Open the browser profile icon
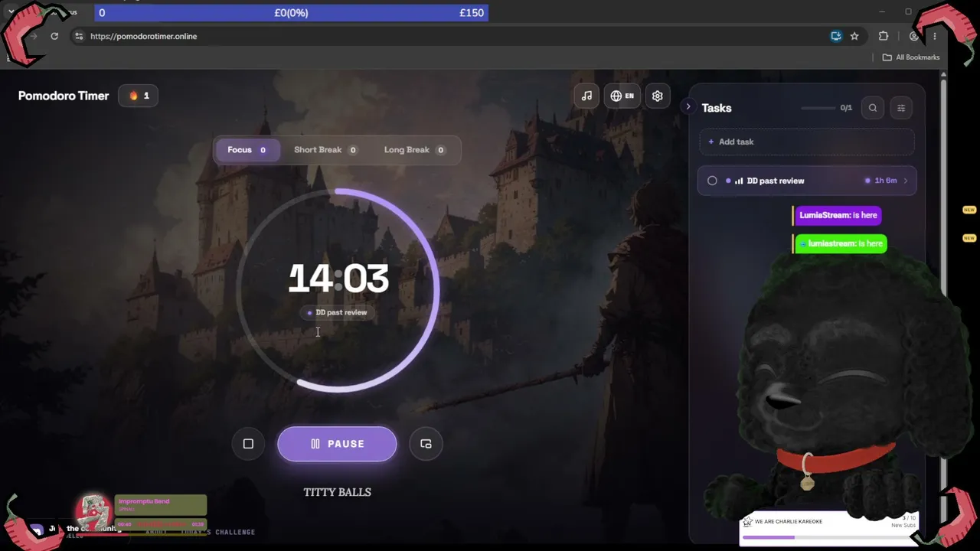980x551 pixels. (x=913, y=36)
